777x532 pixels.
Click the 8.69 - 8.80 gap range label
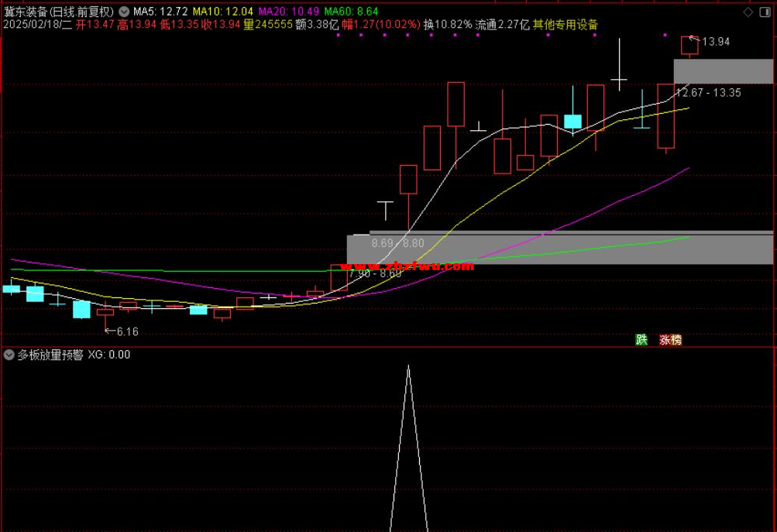pos(398,243)
